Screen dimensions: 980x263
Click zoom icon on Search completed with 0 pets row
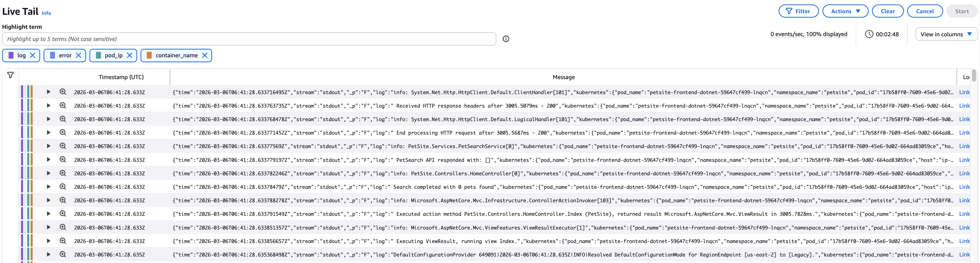click(63, 186)
